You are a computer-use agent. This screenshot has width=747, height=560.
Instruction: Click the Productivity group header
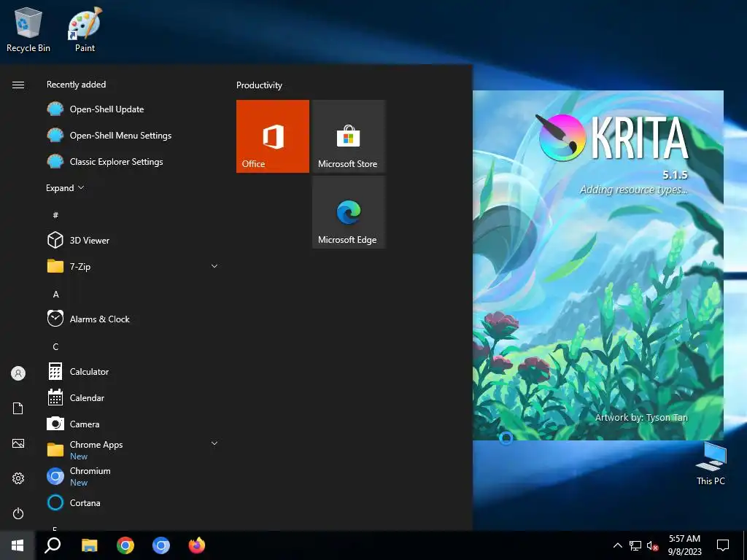259,85
